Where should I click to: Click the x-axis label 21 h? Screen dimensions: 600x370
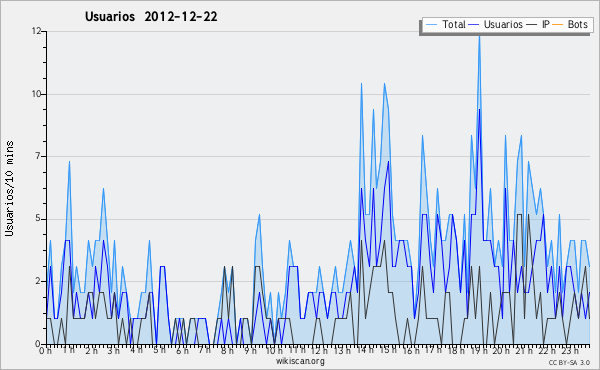pyautogui.click(x=524, y=350)
